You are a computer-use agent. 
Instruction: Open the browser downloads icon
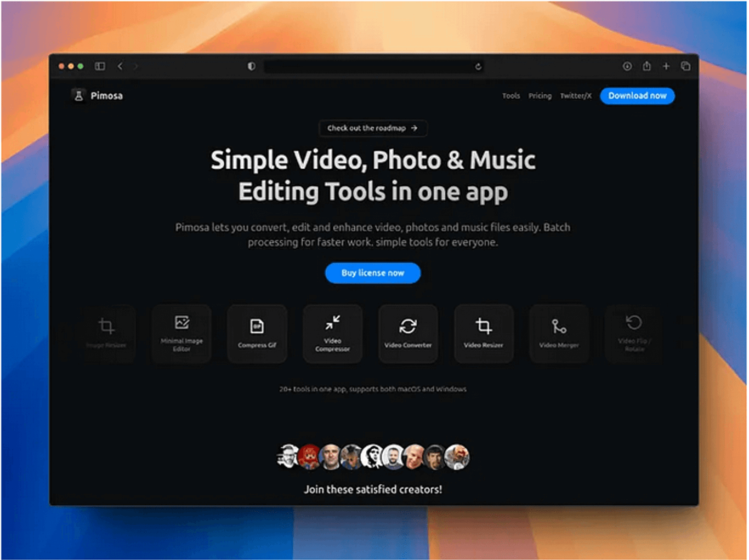tap(627, 66)
